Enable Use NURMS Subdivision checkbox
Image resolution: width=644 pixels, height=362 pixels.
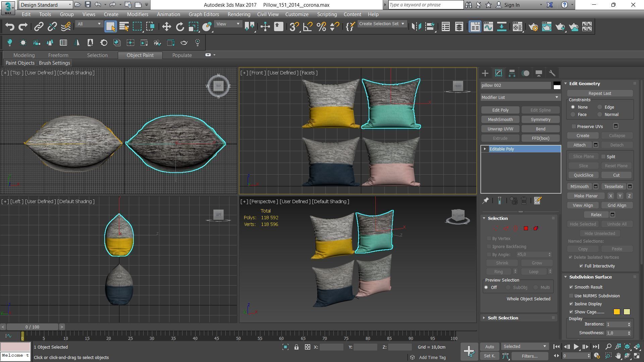tap(571, 296)
